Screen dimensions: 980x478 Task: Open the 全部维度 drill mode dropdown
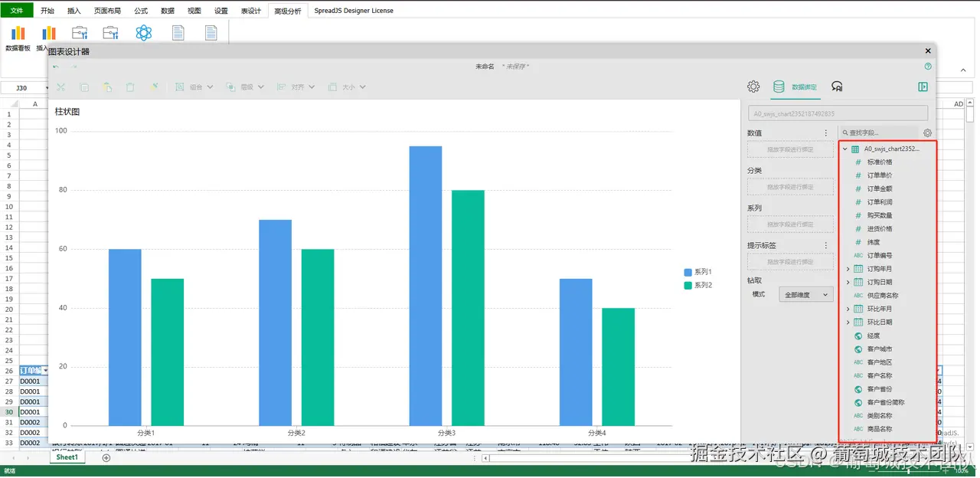click(x=805, y=294)
